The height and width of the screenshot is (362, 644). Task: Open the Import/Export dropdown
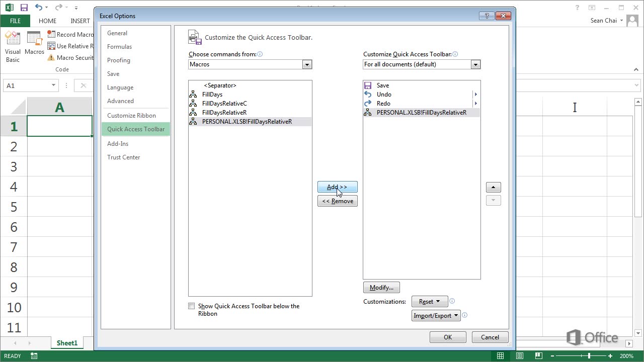[436, 316]
